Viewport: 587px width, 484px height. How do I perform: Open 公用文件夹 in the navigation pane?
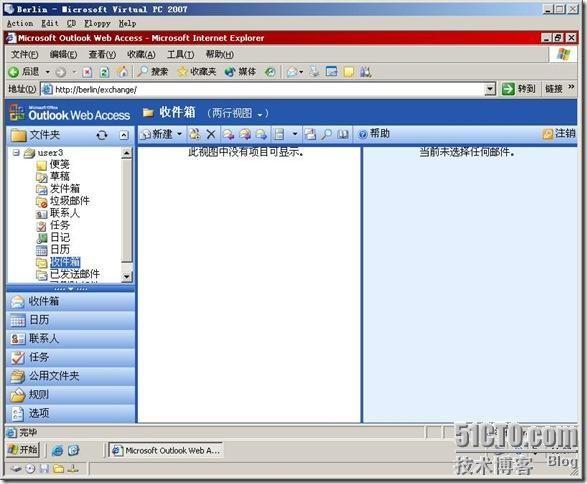click(x=70, y=376)
